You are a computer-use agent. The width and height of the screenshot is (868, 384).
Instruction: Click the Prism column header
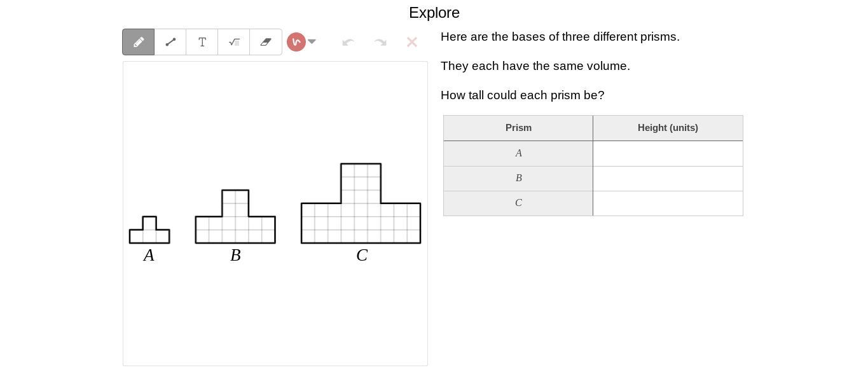pos(518,128)
